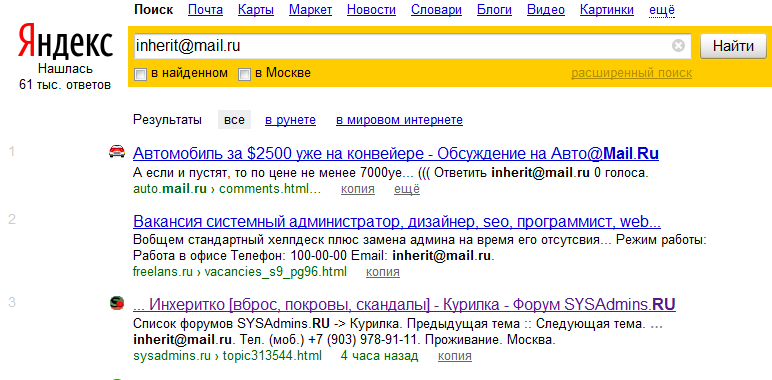
Task: Filter results "в мировом интернете"
Action: [x=399, y=120]
